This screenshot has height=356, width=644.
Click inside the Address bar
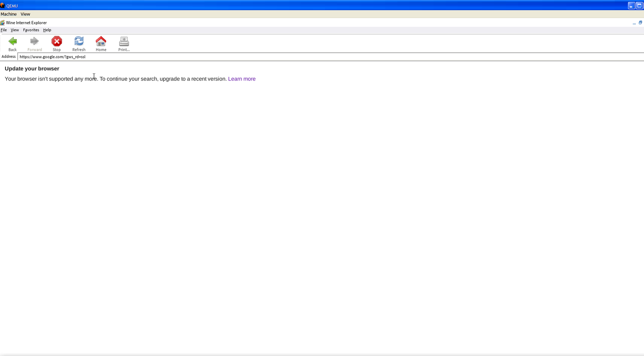tap(156, 57)
